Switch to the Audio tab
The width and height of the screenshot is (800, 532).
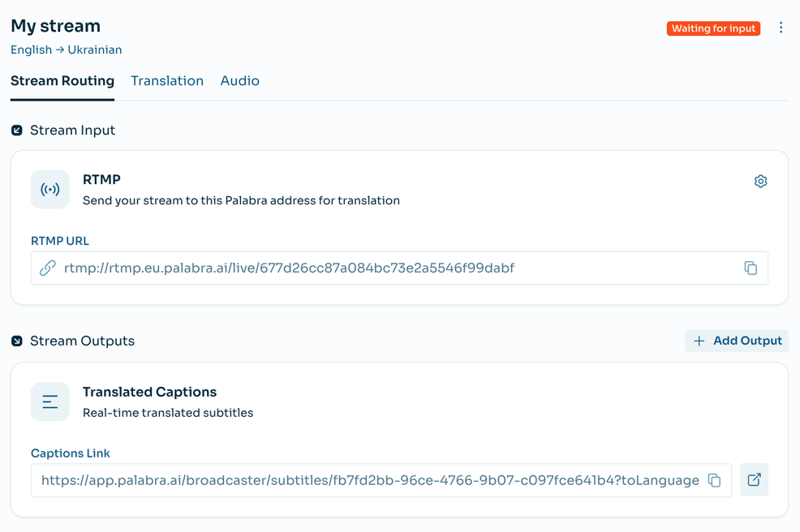click(x=239, y=81)
